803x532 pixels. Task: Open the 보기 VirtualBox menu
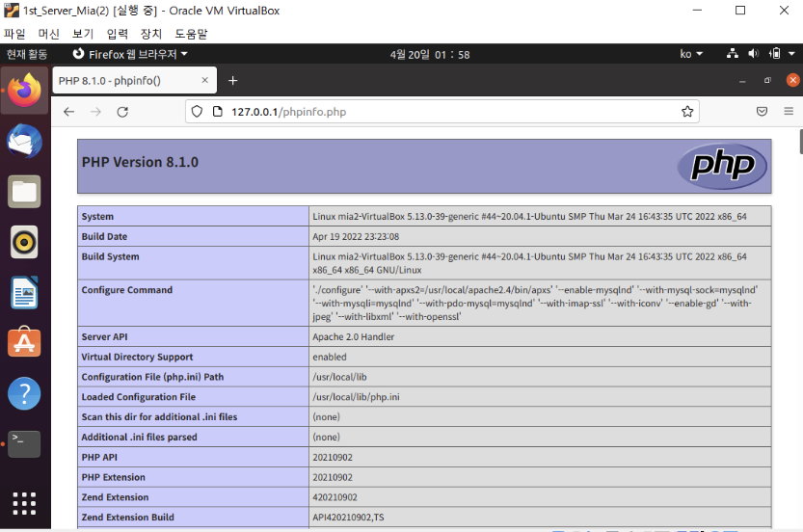click(83, 34)
